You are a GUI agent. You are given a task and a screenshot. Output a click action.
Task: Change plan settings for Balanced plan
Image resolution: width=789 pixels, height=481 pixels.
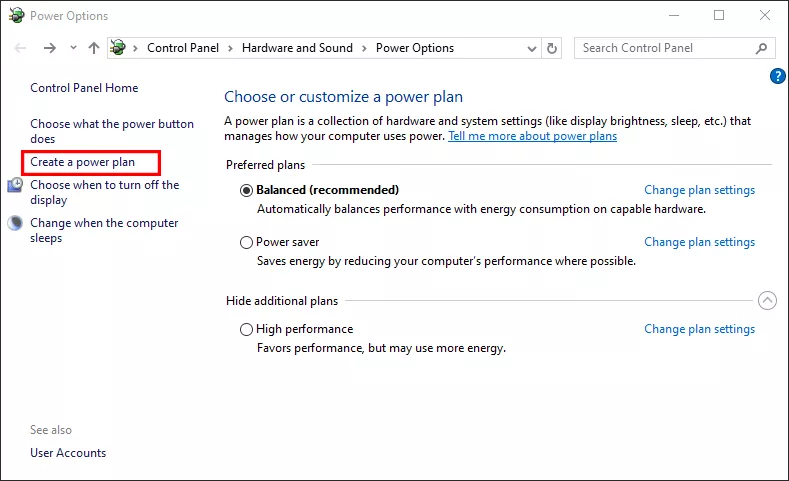click(x=699, y=190)
